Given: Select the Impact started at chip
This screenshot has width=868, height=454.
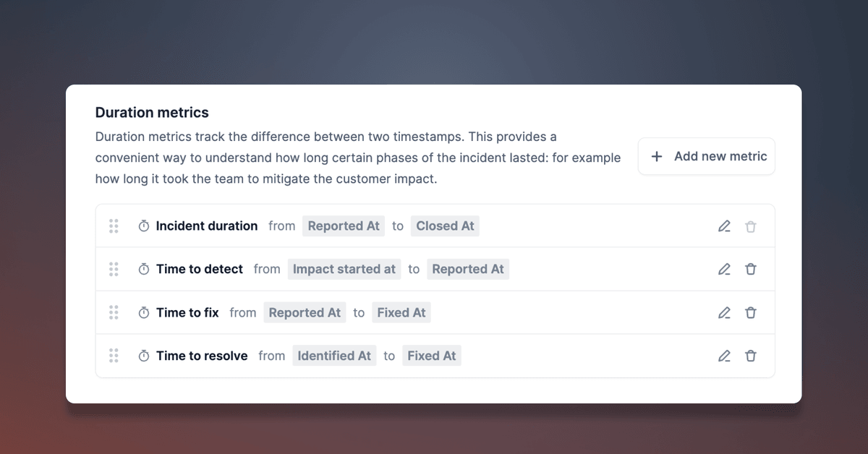Looking at the screenshot, I should (344, 269).
